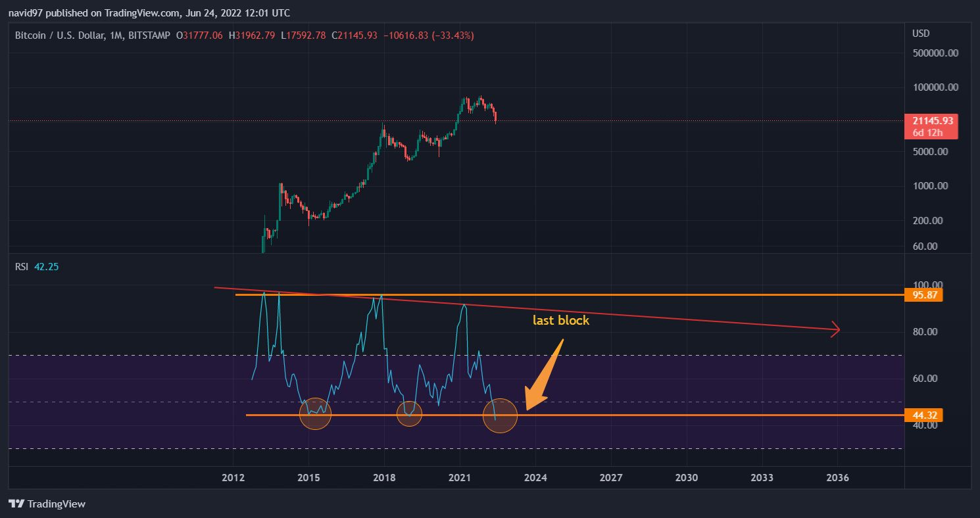Click the 95.87 RSI level label

tap(924, 295)
